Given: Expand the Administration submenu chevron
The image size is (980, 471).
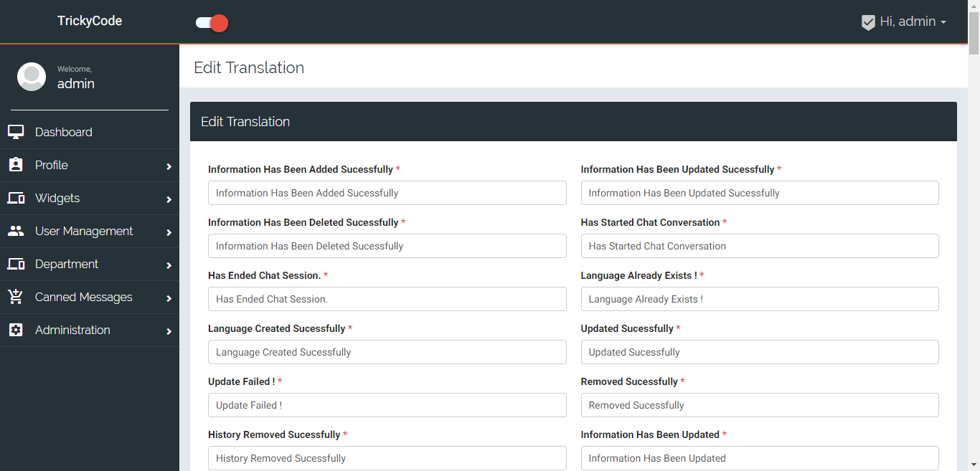Looking at the screenshot, I should point(169,331).
